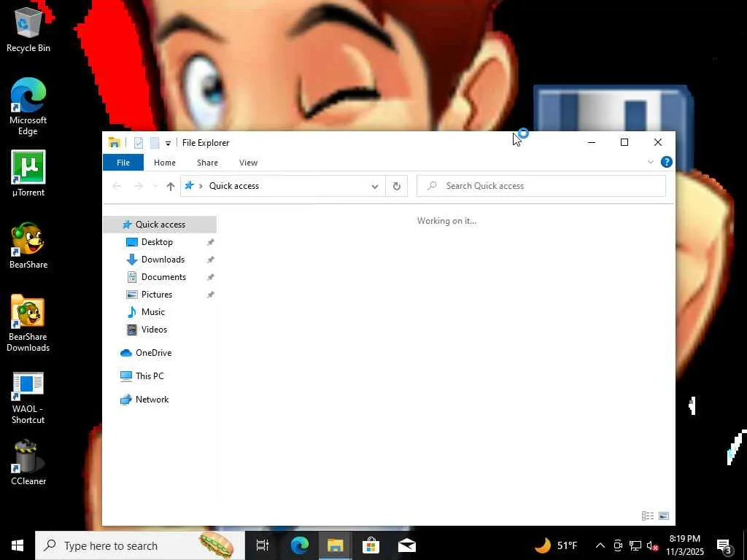Click the Meet Now tray icon
747x560 pixels.
click(x=618, y=545)
